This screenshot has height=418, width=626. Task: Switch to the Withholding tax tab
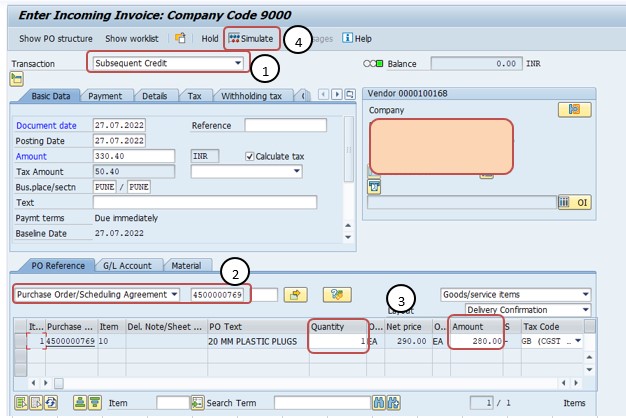[x=252, y=96]
